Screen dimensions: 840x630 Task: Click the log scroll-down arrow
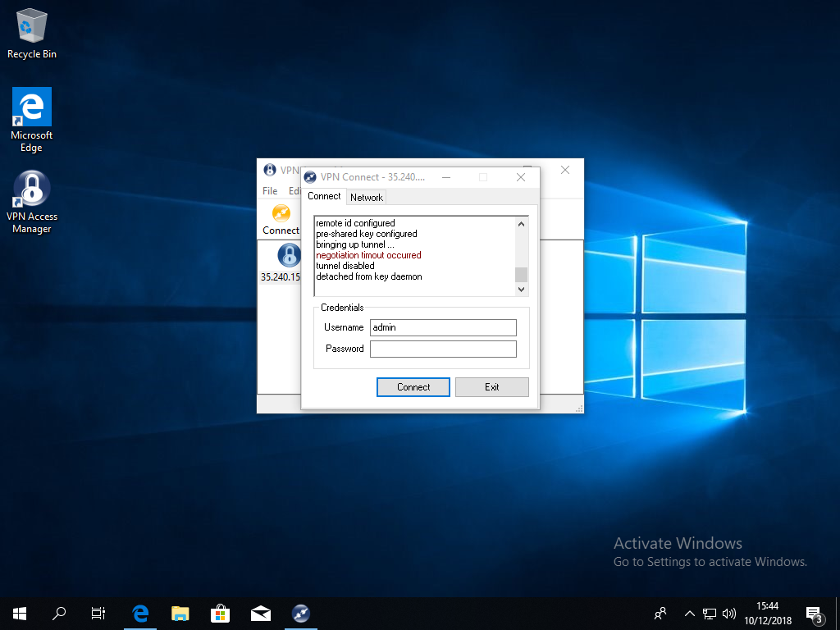coord(520,289)
